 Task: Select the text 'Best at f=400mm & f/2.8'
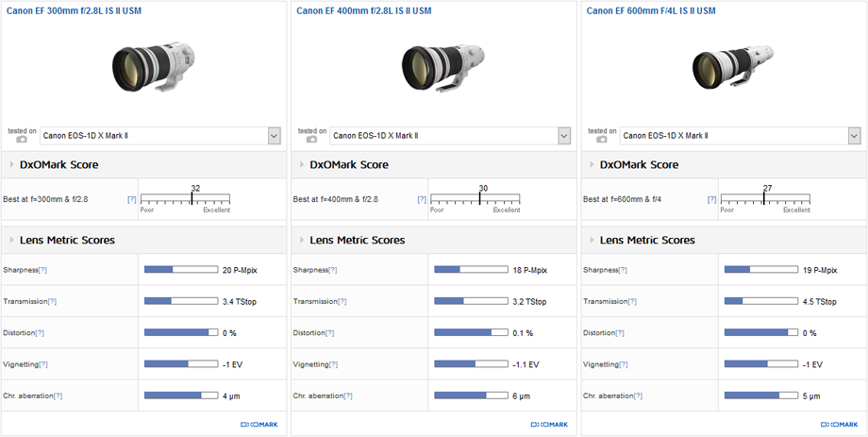click(x=336, y=199)
